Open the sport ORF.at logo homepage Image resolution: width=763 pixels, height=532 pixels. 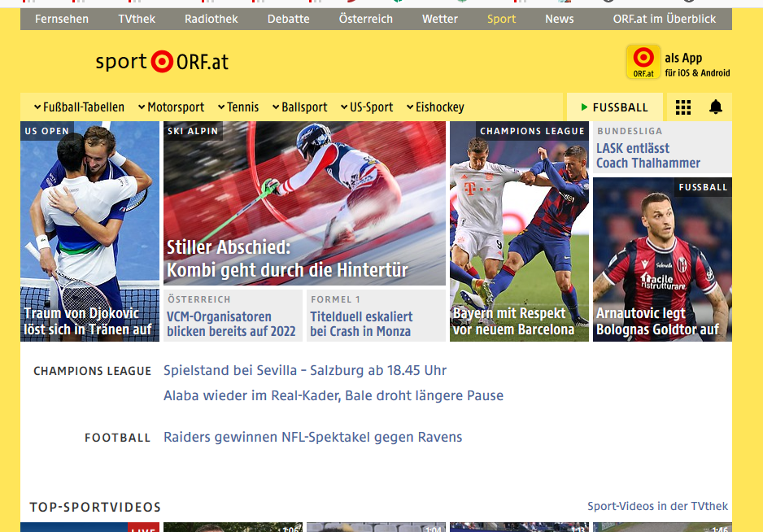(162, 62)
